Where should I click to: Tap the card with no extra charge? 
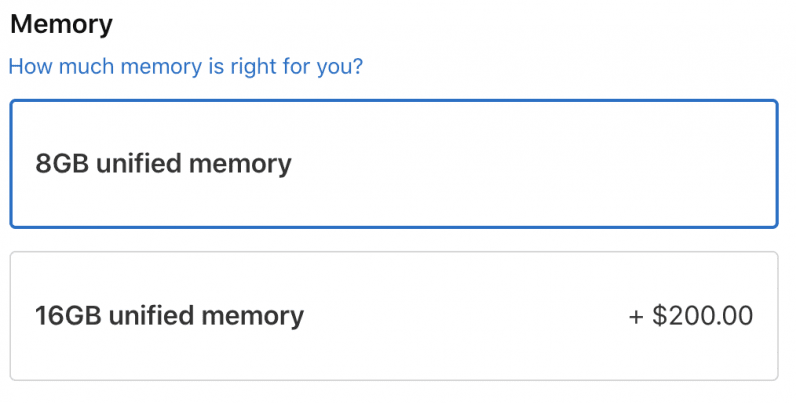(393, 164)
